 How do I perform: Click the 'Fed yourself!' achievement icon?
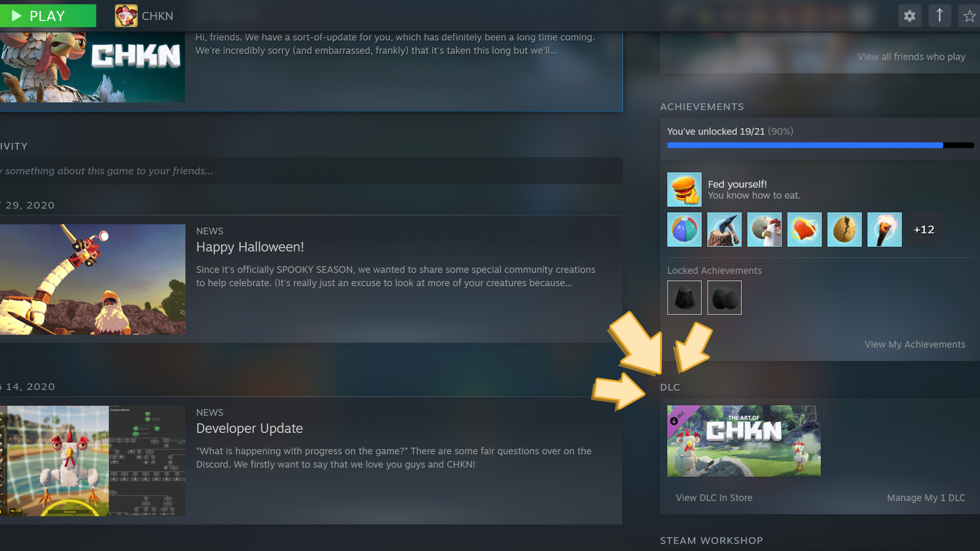point(684,189)
